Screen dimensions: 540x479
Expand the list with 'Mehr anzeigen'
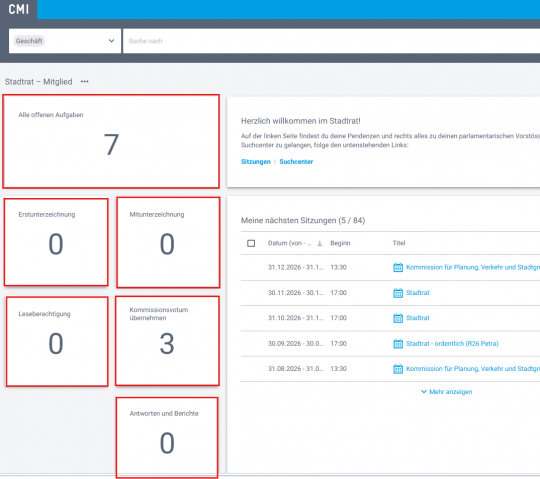coord(447,392)
